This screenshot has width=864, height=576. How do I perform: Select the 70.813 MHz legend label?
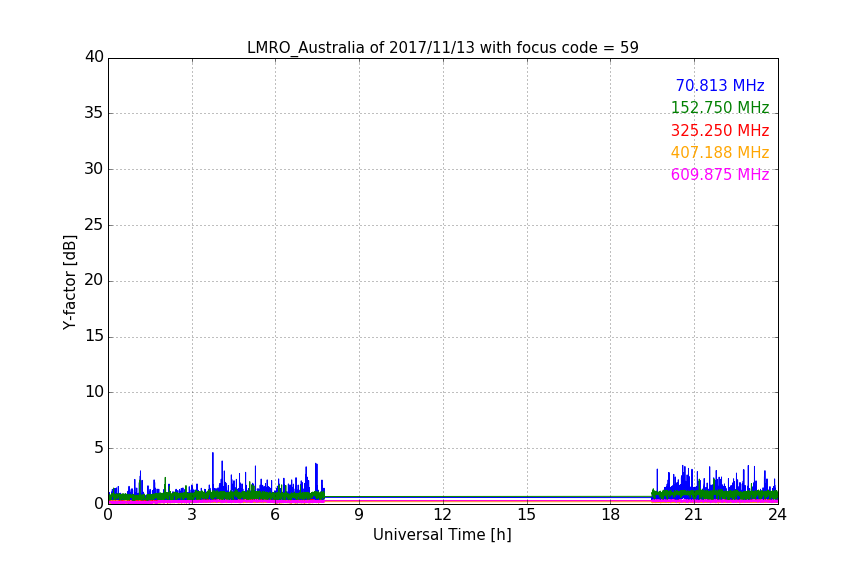click(x=720, y=85)
